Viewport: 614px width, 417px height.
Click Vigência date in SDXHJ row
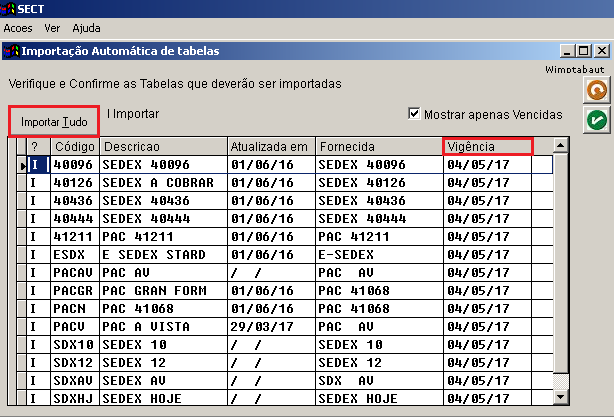click(488, 398)
